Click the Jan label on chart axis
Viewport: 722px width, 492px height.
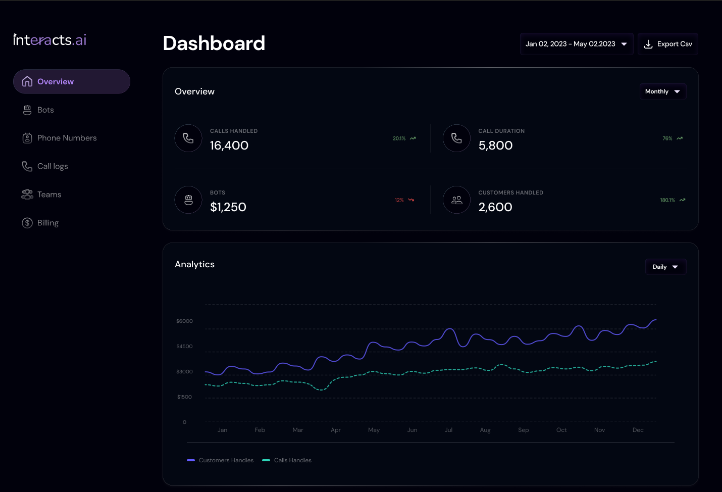222,430
